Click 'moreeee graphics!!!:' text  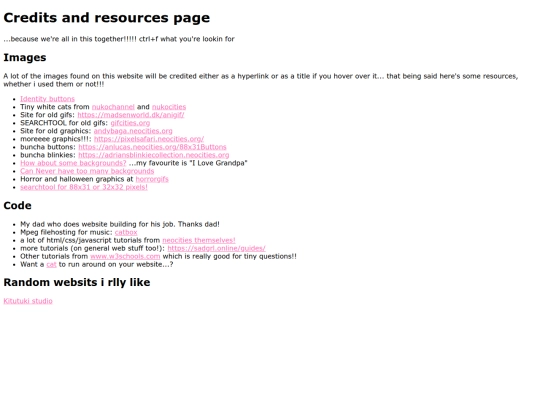tap(56, 139)
